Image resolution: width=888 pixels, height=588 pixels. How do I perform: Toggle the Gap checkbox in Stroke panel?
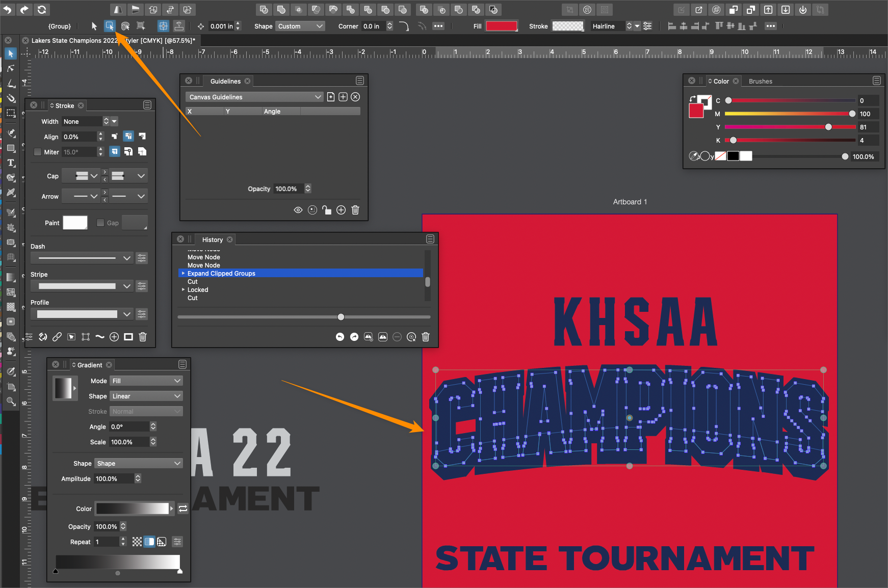100,223
